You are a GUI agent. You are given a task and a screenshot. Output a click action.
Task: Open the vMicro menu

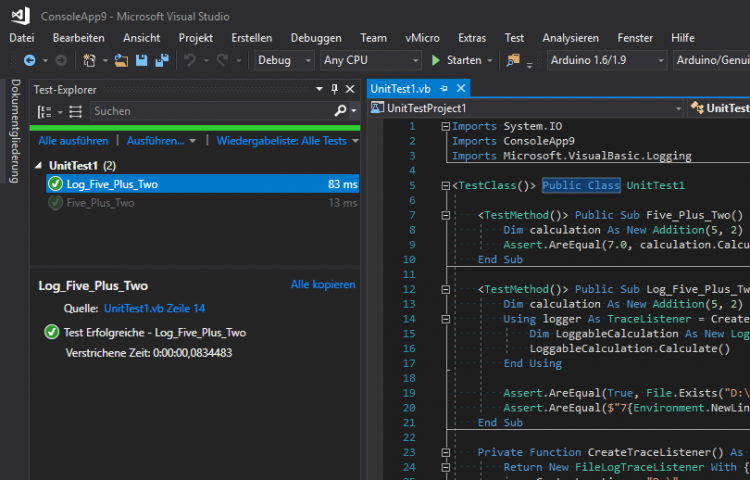[x=422, y=38]
